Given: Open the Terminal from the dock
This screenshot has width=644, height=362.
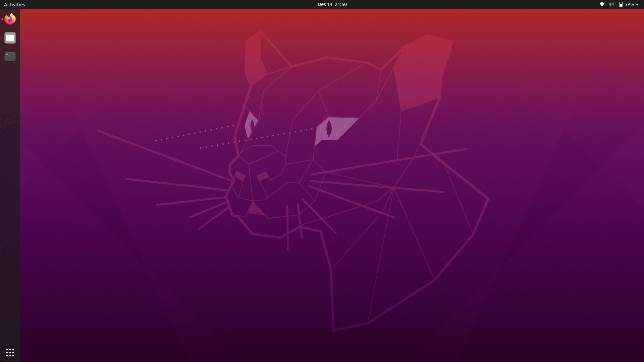Looking at the screenshot, I should click(10, 56).
